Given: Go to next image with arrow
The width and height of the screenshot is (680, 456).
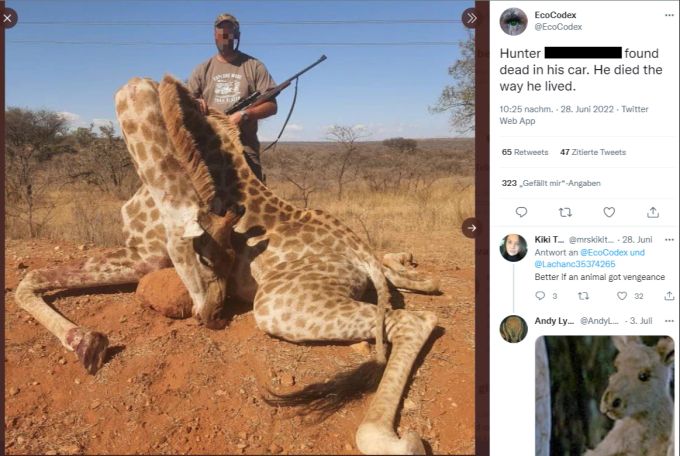Looking at the screenshot, I should [471, 227].
